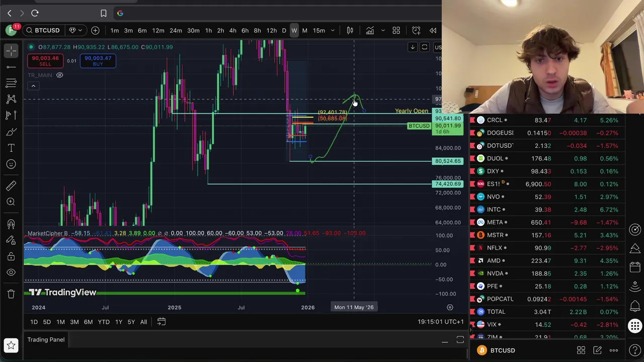Screen dimensions: 644x362
Task: Reload the browser page
Action: 35,13
